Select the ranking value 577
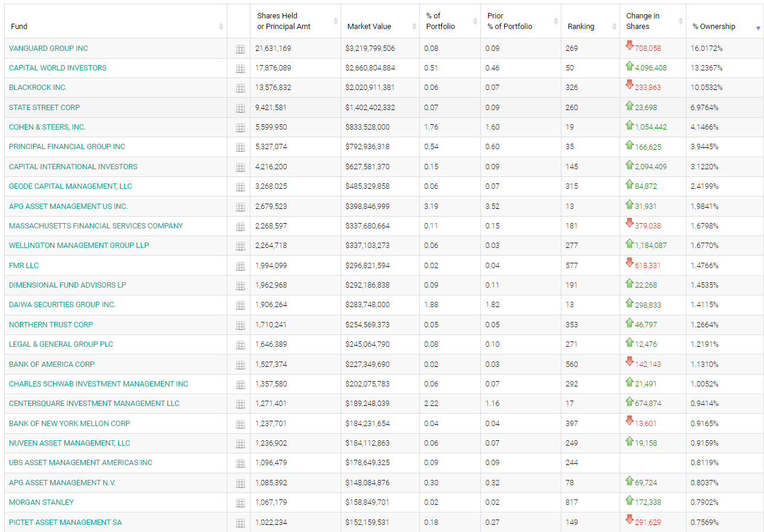Image resolution: width=764 pixels, height=532 pixels. point(572,265)
